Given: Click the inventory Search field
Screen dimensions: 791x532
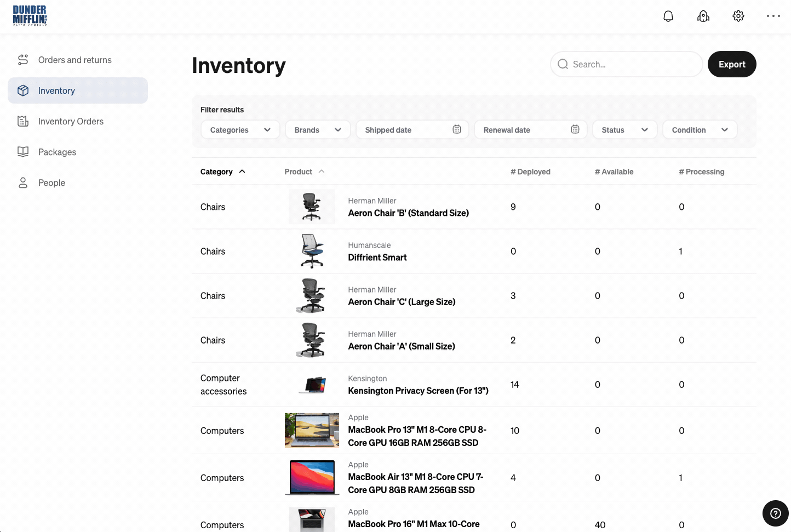Looking at the screenshot, I should click(627, 64).
